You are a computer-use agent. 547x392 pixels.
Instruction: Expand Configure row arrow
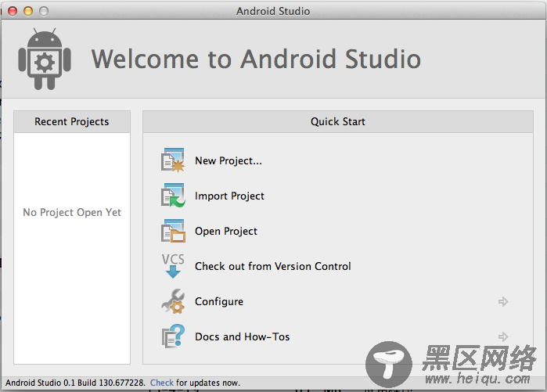[503, 302]
